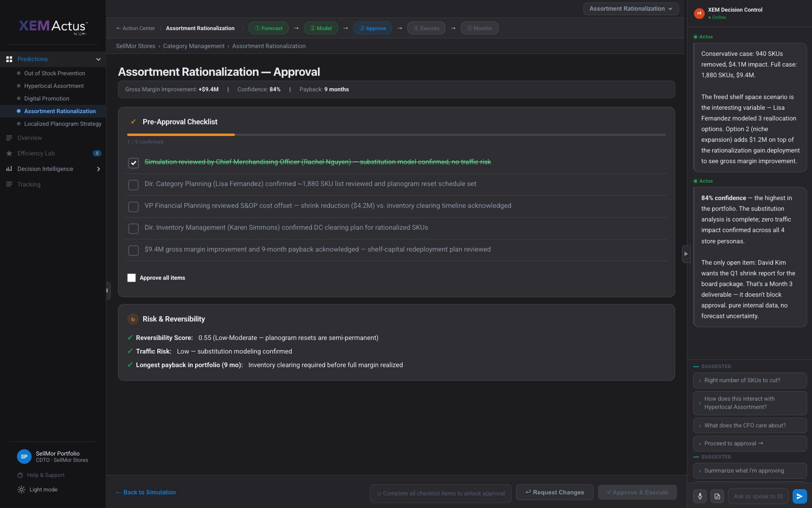Image resolution: width=812 pixels, height=508 pixels.
Task: Click the Efficiency Lab badge showing 8
Action: 97,153
